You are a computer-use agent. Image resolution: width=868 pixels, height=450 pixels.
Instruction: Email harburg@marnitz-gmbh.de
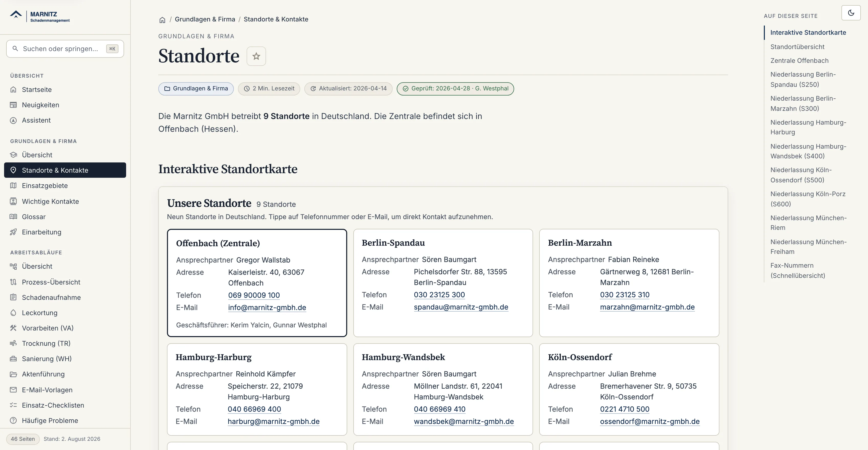tap(273, 421)
